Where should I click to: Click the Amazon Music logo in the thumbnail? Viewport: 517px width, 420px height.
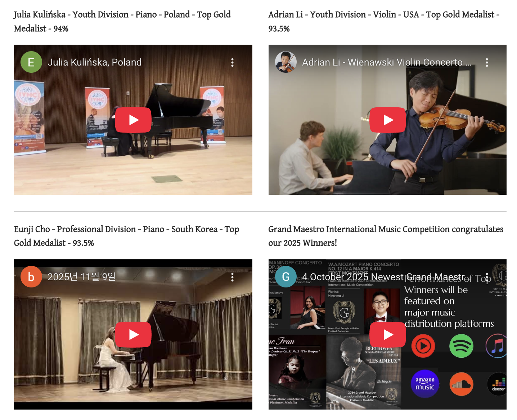(x=425, y=384)
